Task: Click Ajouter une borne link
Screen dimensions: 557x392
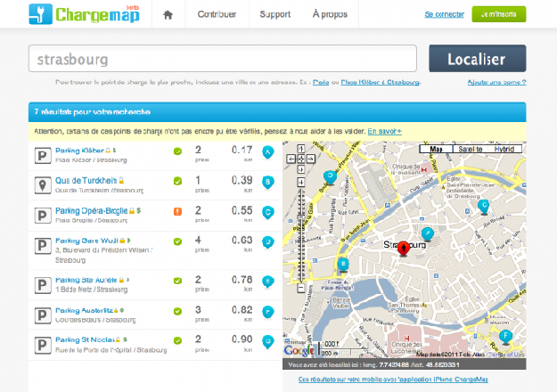Action: pos(496,82)
